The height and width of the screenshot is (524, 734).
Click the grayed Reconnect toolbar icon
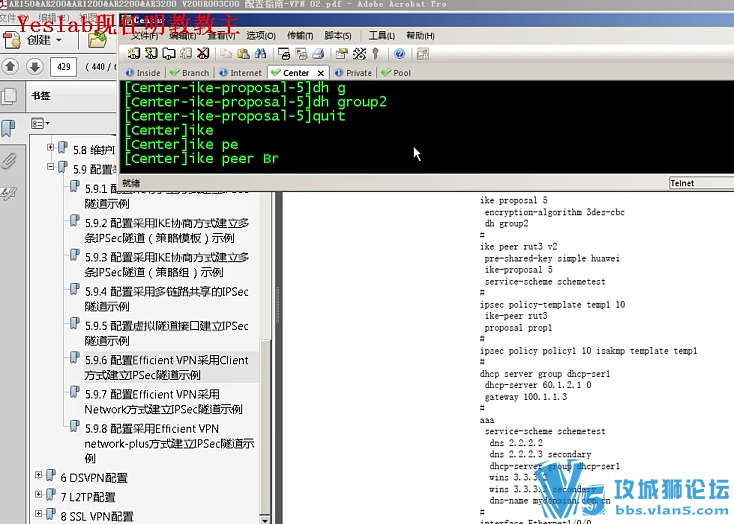[x=186, y=53]
